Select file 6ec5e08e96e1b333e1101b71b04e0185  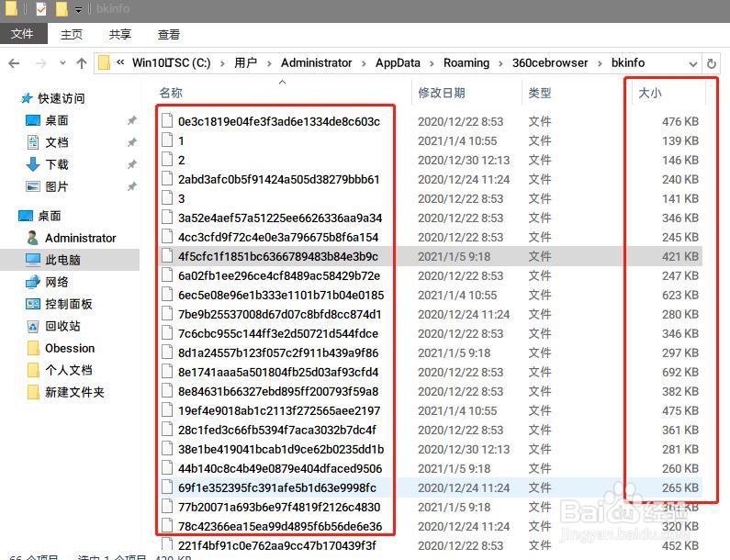point(281,295)
